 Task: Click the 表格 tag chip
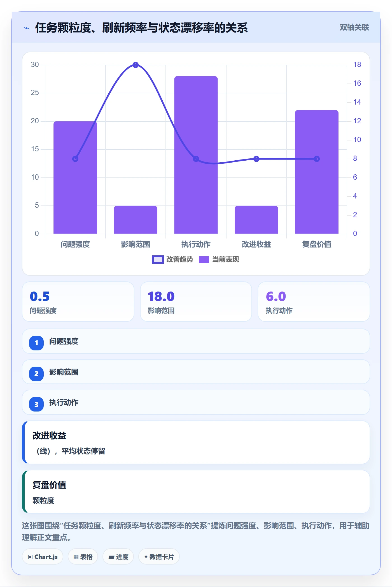[x=83, y=557]
